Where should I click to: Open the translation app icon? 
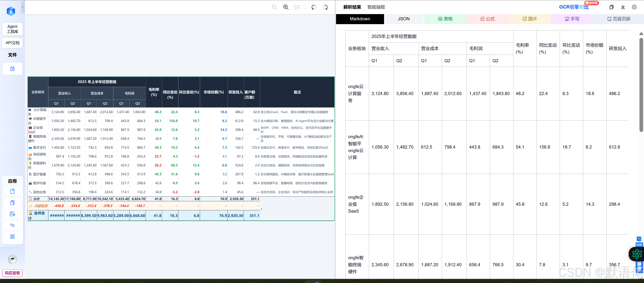click(x=12, y=214)
